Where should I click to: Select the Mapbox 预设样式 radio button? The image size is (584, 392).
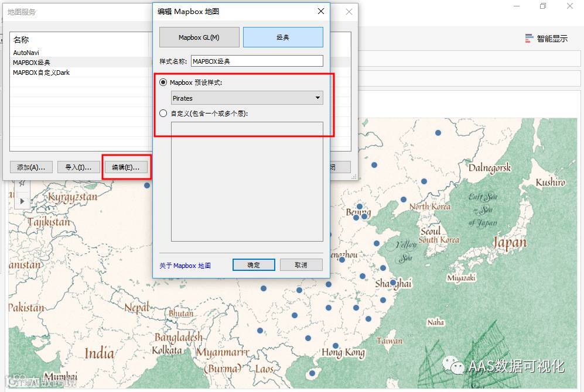[x=163, y=82]
